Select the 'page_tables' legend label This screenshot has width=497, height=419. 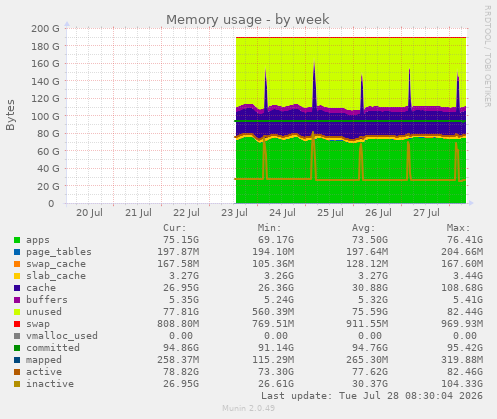click(59, 252)
